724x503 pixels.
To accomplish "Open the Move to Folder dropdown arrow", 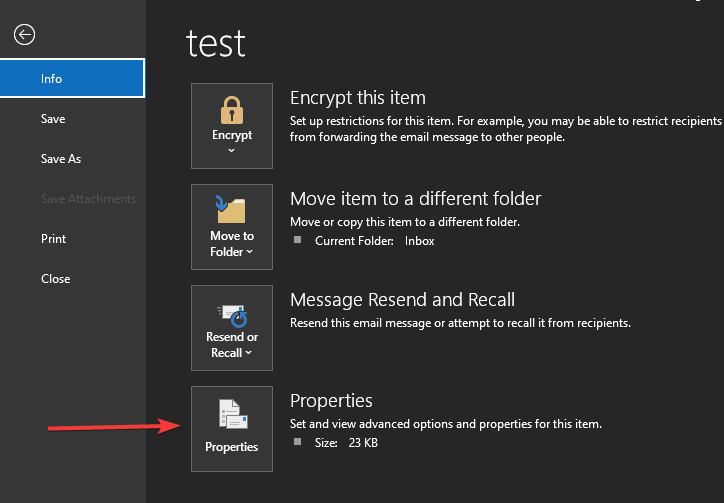I will click(x=249, y=252).
